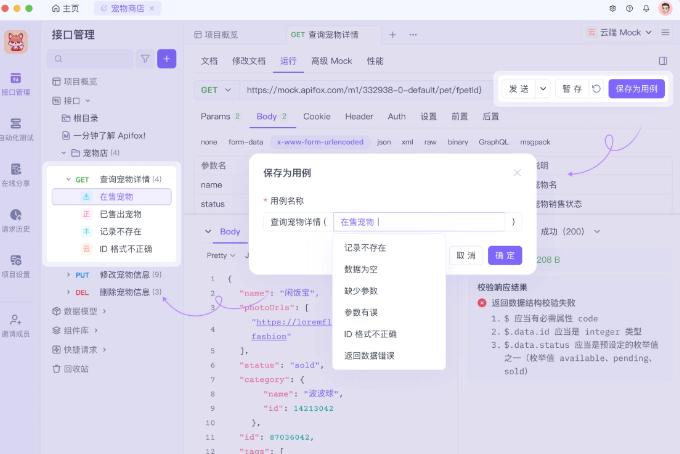Open the notifications bell

(646, 8)
